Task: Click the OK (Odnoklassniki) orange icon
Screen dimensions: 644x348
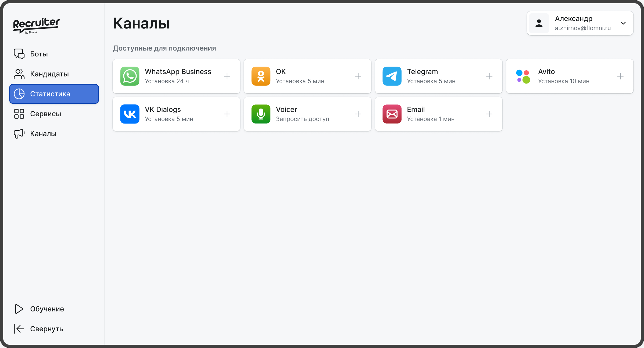Action: pos(261,76)
